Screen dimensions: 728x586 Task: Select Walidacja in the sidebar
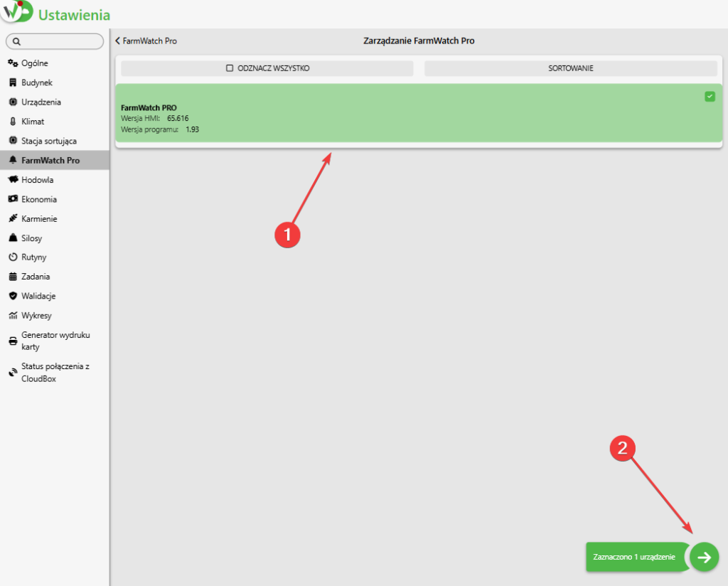coord(38,296)
